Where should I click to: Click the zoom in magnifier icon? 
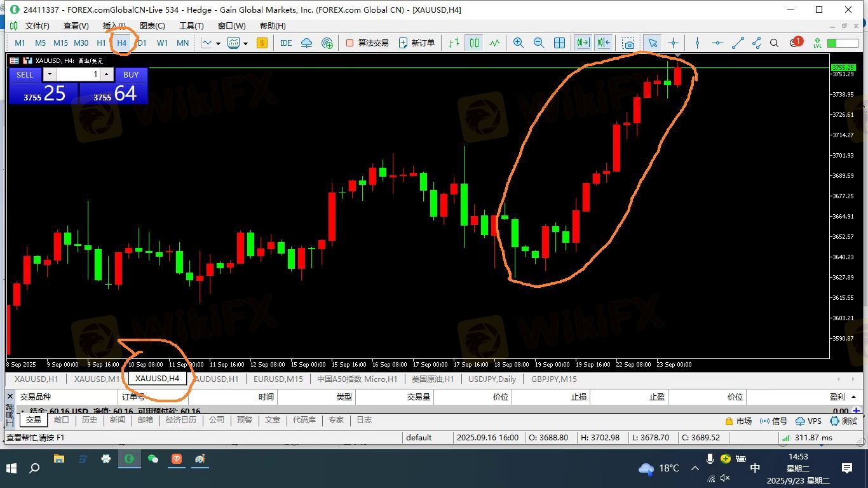[519, 43]
